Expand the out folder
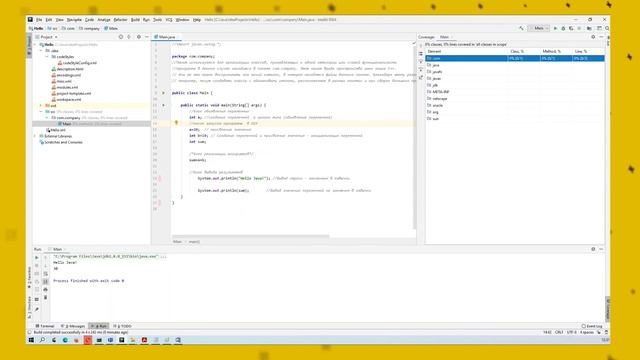The height and width of the screenshot is (360, 640). click(x=41, y=105)
